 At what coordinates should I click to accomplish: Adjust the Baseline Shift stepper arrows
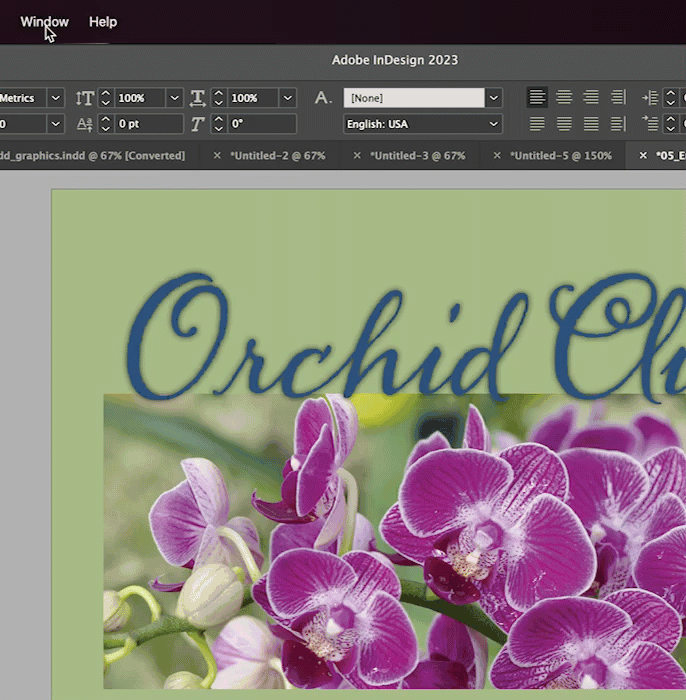pos(106,124)
